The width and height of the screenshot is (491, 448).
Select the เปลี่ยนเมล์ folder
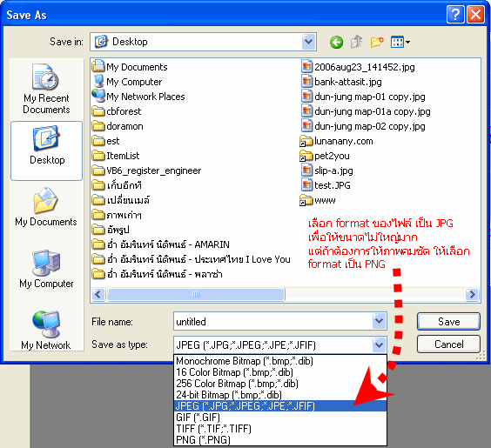pyautogui.click(x=121, y=200)
